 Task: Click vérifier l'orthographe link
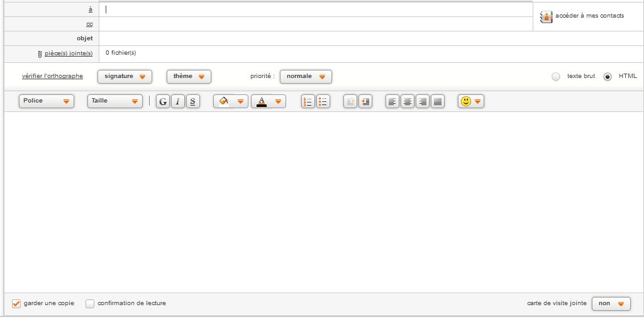(x=53, y=76)
